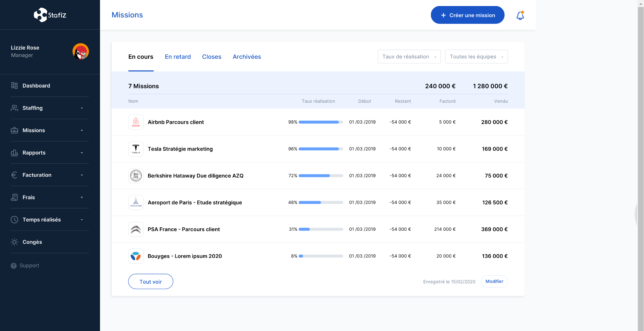The width and height of the screenshot is (644, 331).
Task: Click the Nom column header
Action: point(133,101)
